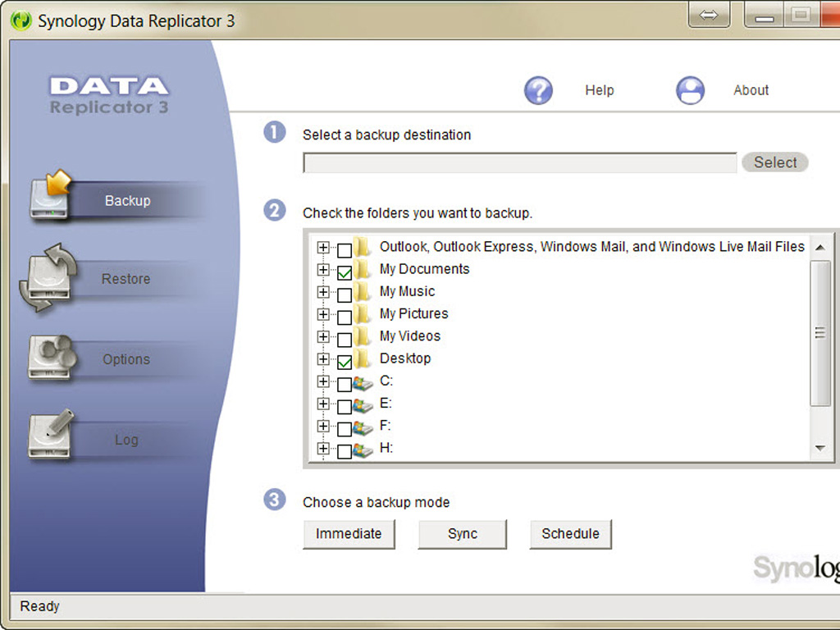Screen dimensions: 840x630
Task: Select the 'My Music' tree row text
Action: point(407,291)
